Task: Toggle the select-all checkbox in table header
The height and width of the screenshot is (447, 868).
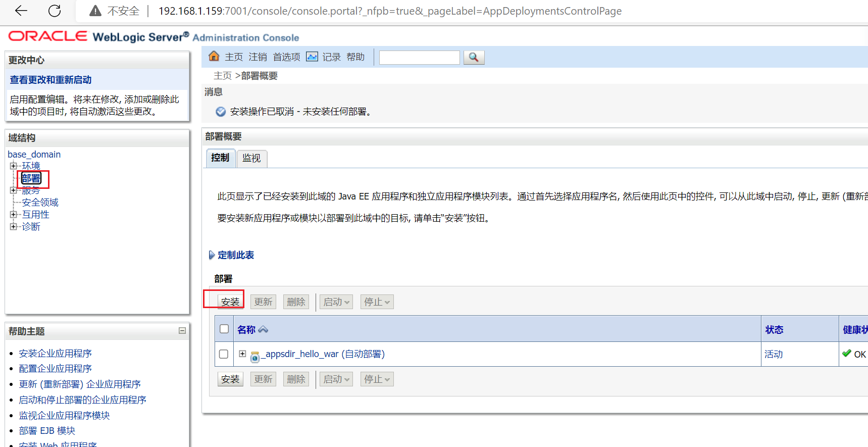Action: (x=224, y=329)
